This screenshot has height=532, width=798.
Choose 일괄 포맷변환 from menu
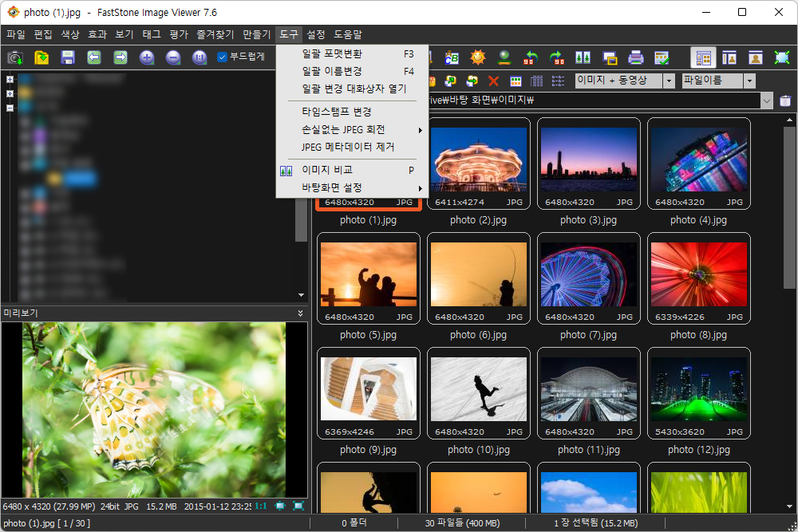[352, 54]
